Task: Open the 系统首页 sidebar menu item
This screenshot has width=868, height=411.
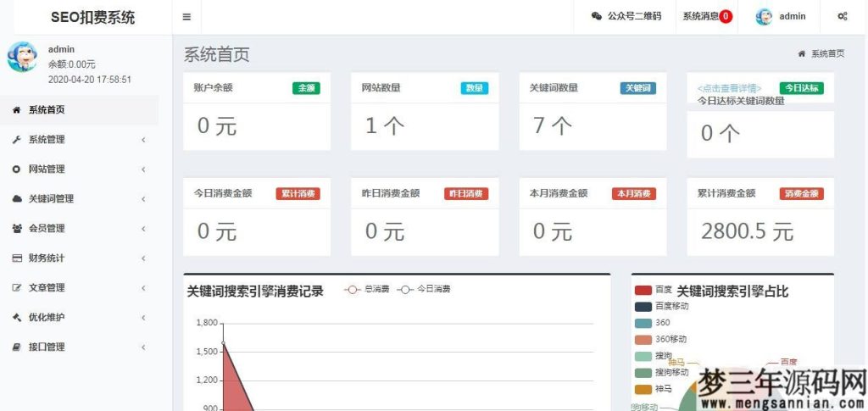Action: point(79,110)
